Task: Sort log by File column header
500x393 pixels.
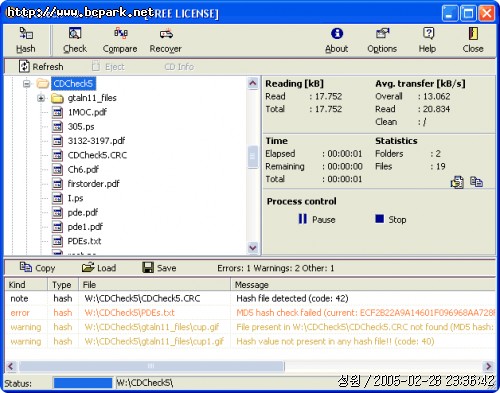Action: (x=154, y=285)
